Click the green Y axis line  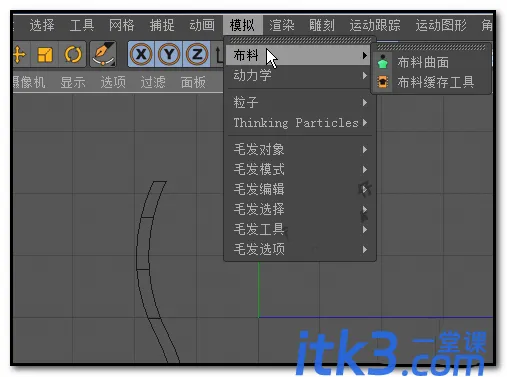click(259, 289)
